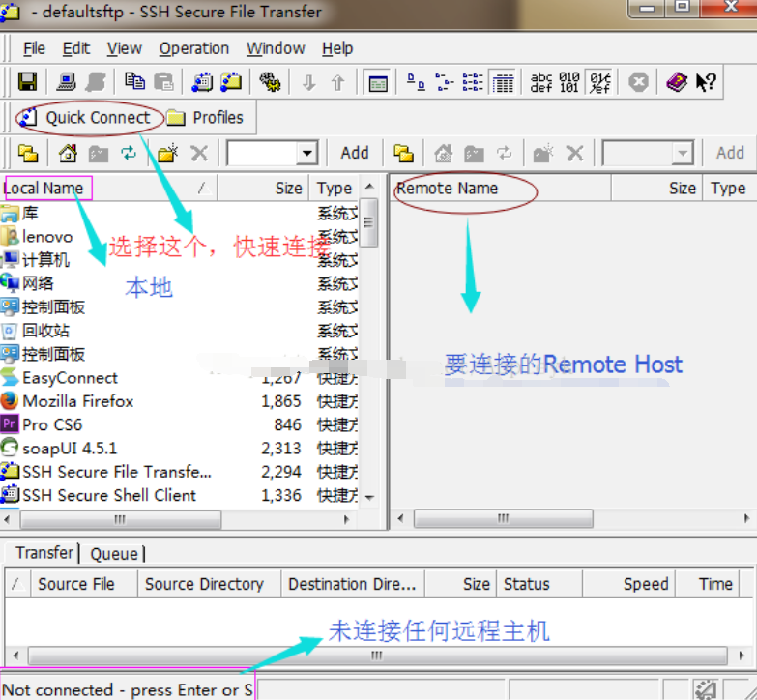
Task: Open the Profiles button
Action: (x=205, y=117)
